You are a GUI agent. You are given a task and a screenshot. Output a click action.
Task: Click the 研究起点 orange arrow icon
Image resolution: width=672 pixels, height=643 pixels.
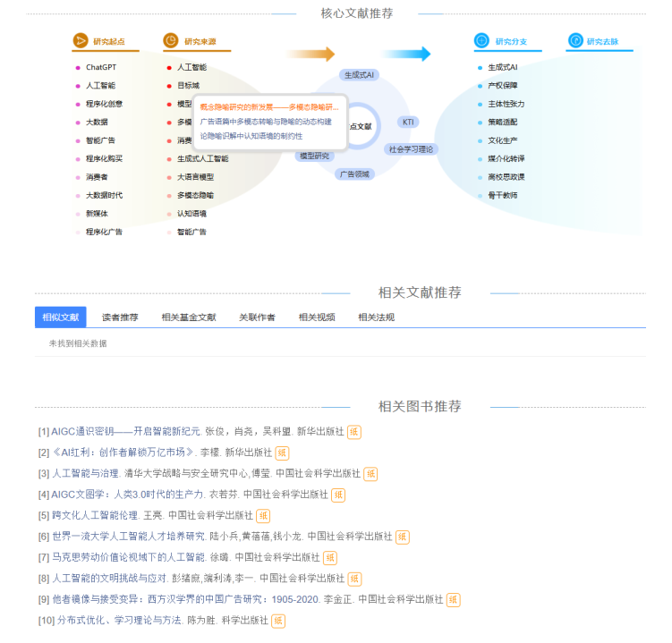pos(81,41)
